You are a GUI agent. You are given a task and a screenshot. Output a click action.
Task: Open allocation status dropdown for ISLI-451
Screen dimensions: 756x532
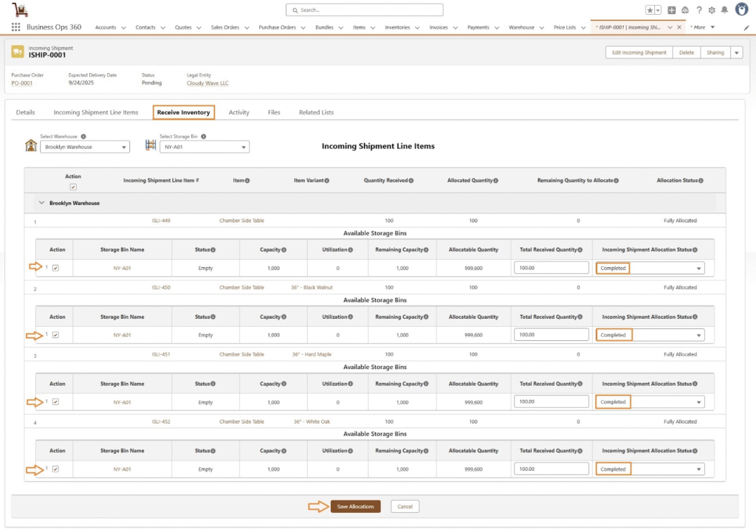(x=650, y=402)
